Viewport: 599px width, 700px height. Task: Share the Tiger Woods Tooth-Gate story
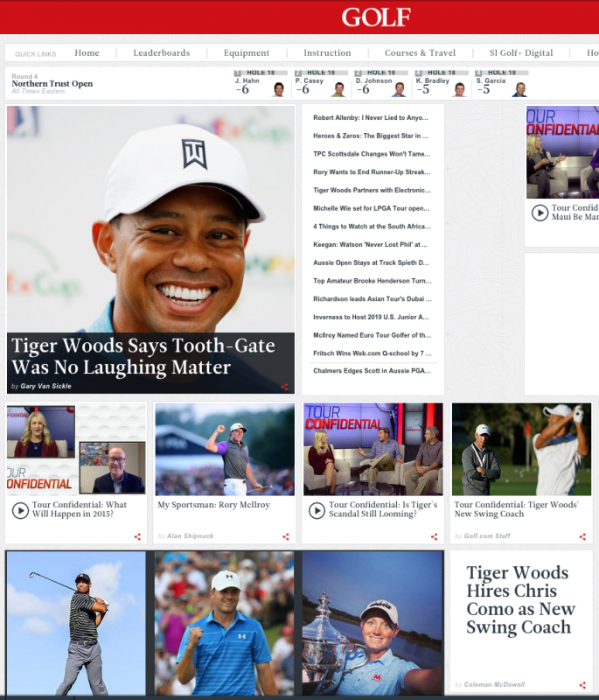284,387
